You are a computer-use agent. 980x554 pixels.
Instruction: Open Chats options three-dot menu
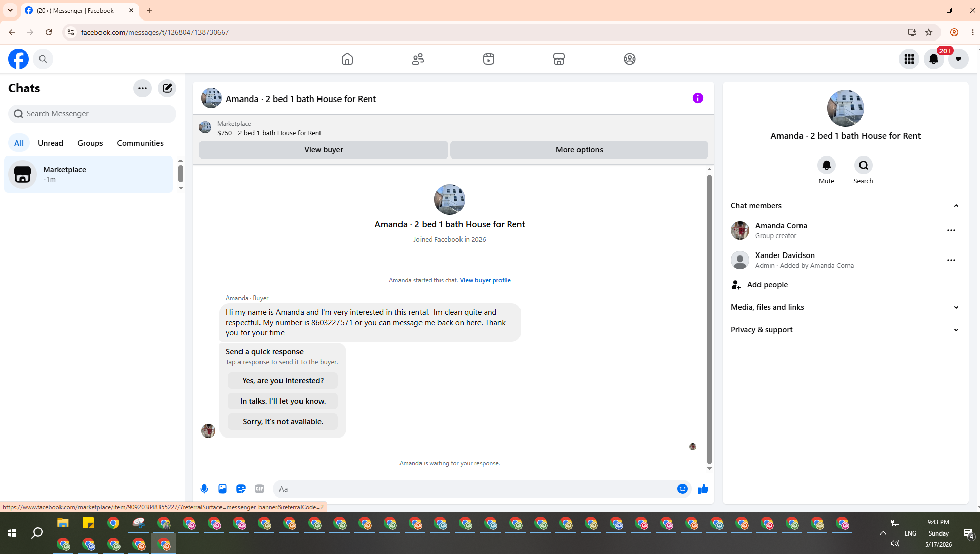click(143, 88)
